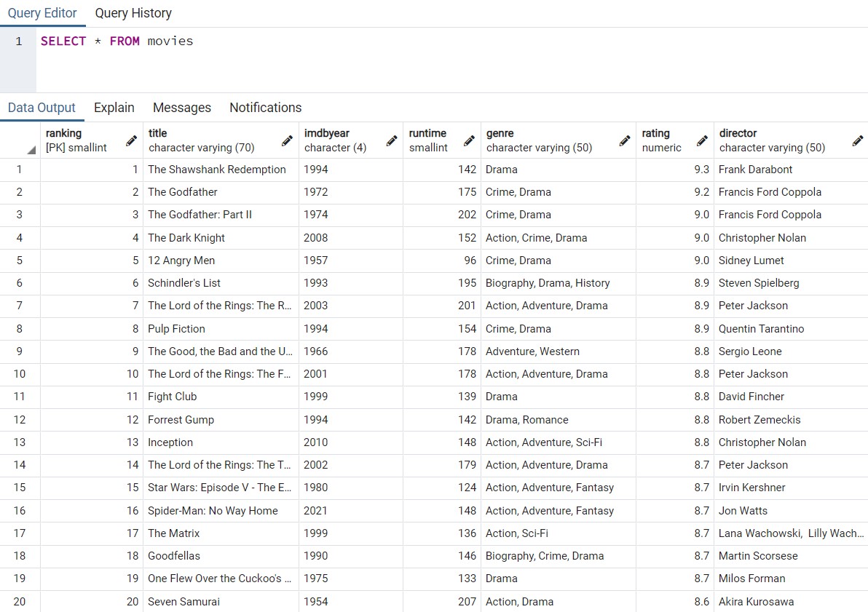
Task: Click row number 20 to select Seven Samurai
Action: click(18, 602)
